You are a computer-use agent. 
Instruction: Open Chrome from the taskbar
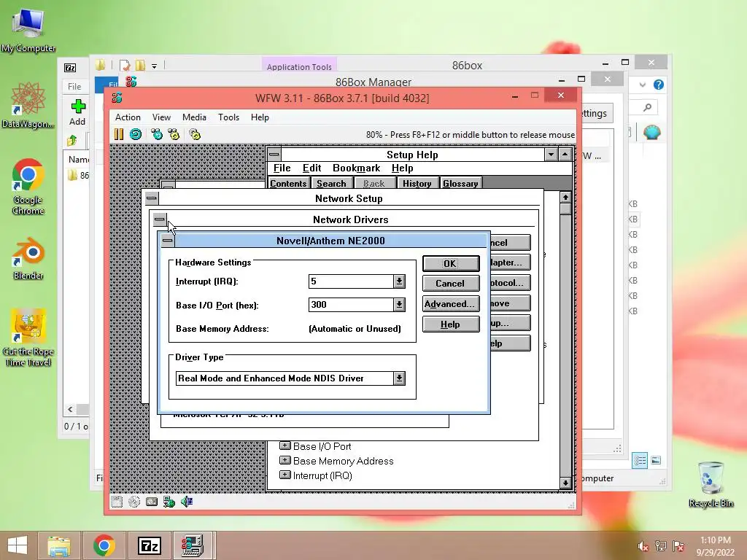click(x=104, y=545)
